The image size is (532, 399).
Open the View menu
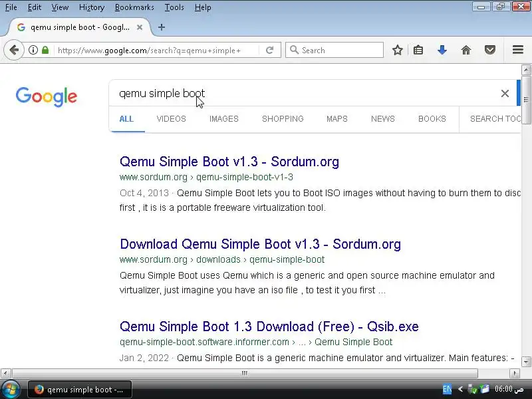[x=60, y=7]
